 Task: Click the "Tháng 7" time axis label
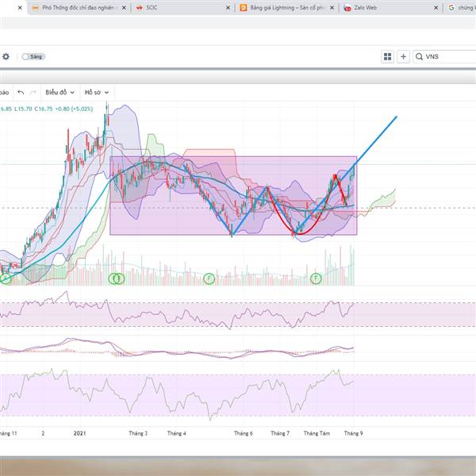tap(280, 433)
